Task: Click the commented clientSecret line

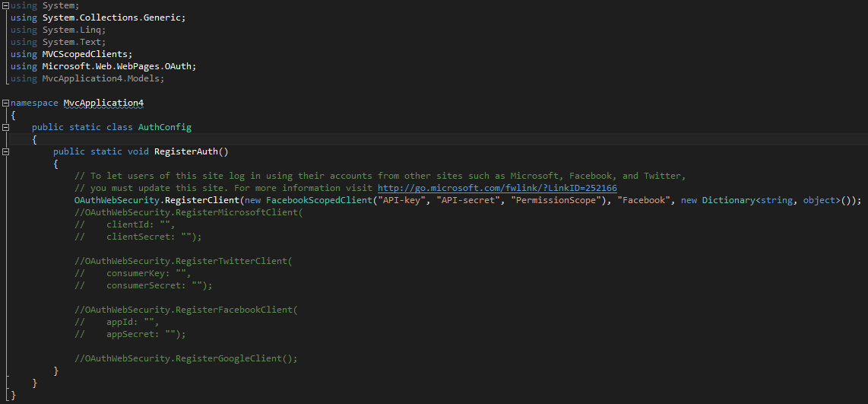Action: (x=138, y=237)
